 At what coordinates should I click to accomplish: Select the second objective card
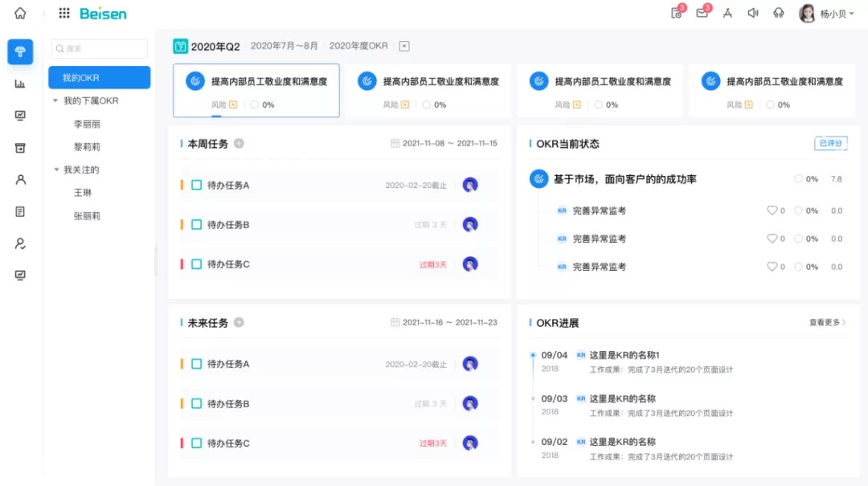pyautogui.click(x=428, y=90)
